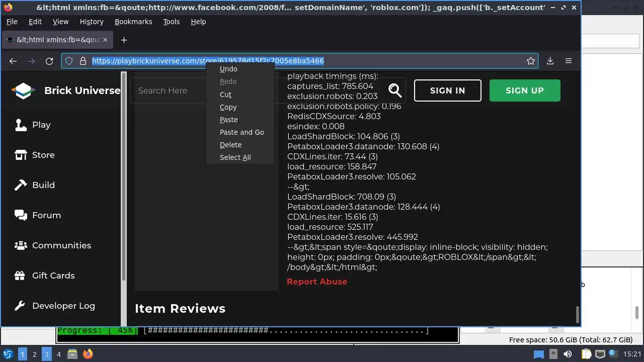Switch to workspace 4 in the pager

59,354
